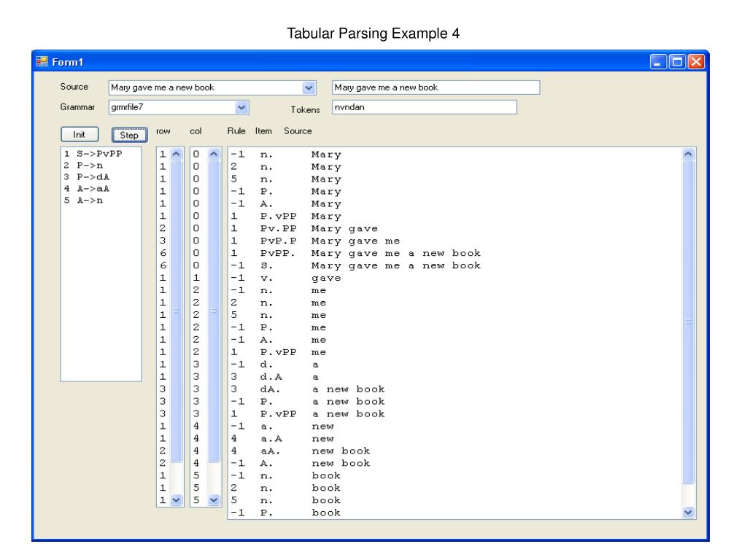
Task: Click the grammar selection field showing grmrfile7
Action: point(172,108)
